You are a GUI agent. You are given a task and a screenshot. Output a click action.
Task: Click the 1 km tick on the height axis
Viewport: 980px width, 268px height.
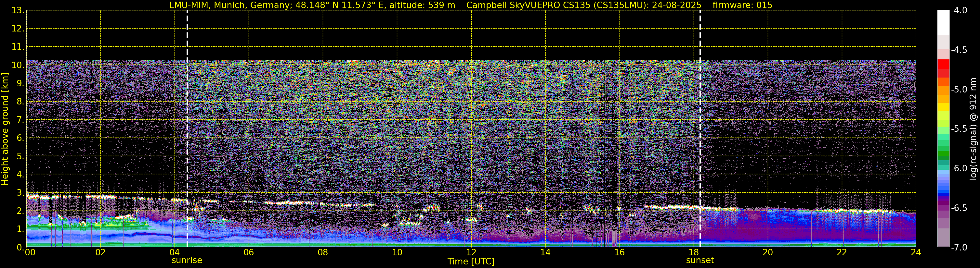20,229
